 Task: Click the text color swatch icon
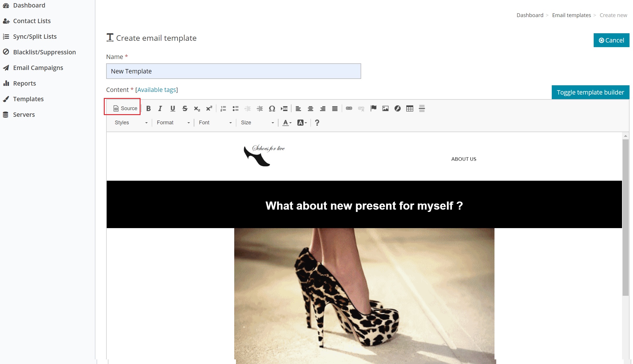coord(286,122)
